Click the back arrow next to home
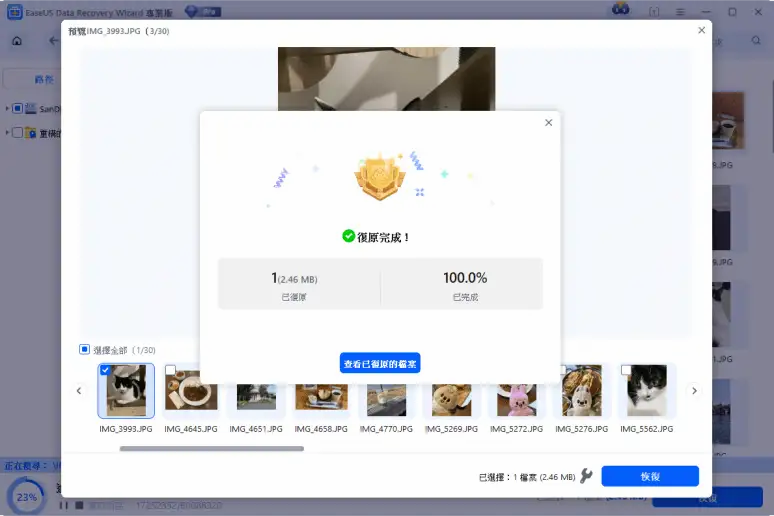This screenshot has height=516, width=774. pos(53,41)
